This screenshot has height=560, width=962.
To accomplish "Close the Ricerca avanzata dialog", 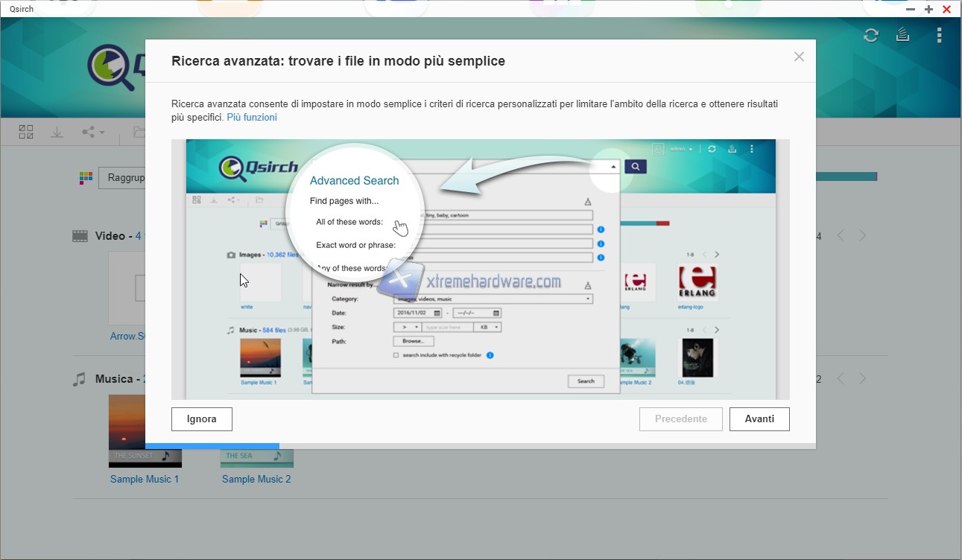I will click(799, 57).
